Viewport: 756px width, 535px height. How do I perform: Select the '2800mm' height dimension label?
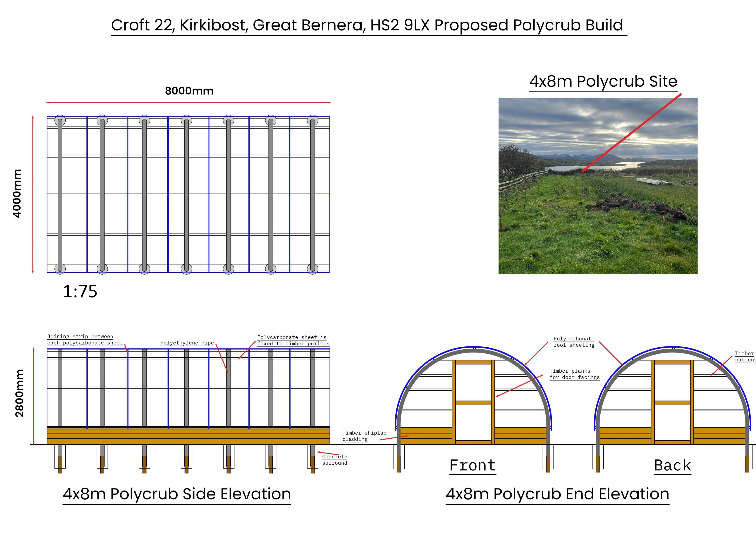click(x=19, y=393)
